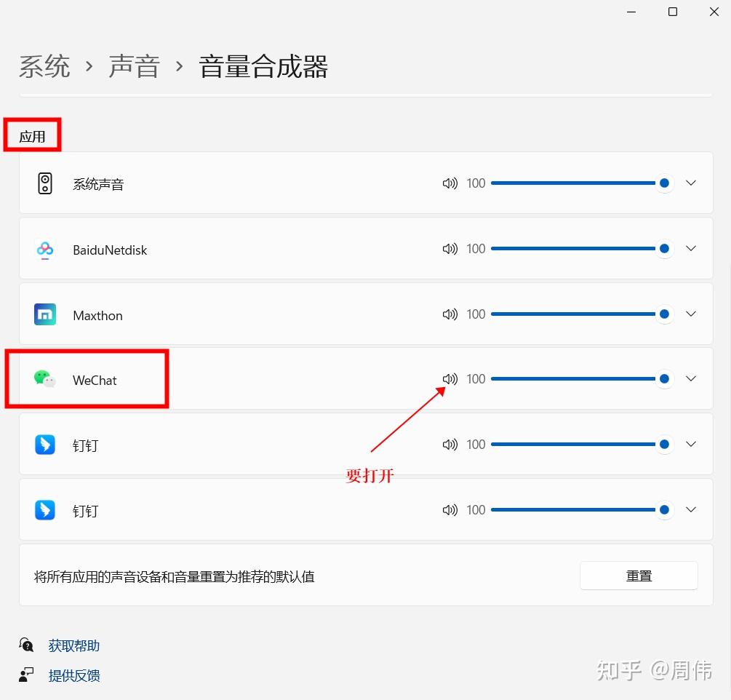Close the settings window
The height and width of the screenshot is (700, 731).
pos(714,12)
